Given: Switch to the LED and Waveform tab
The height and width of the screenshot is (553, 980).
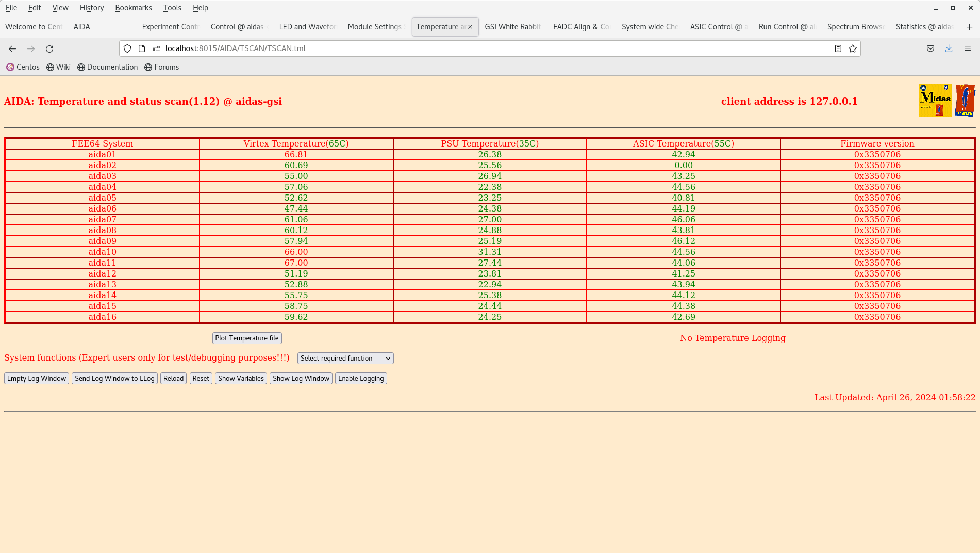Looking at the screenshot, I should 308,27.
